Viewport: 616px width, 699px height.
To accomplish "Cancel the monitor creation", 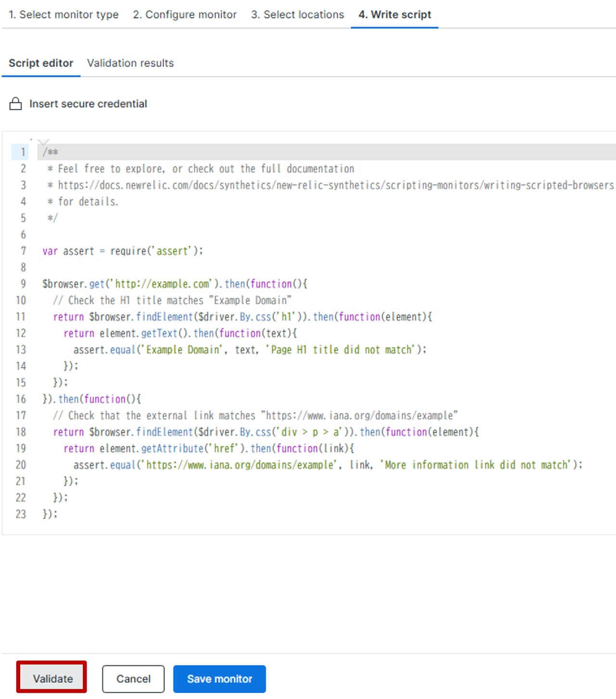I will click(133, 679).
